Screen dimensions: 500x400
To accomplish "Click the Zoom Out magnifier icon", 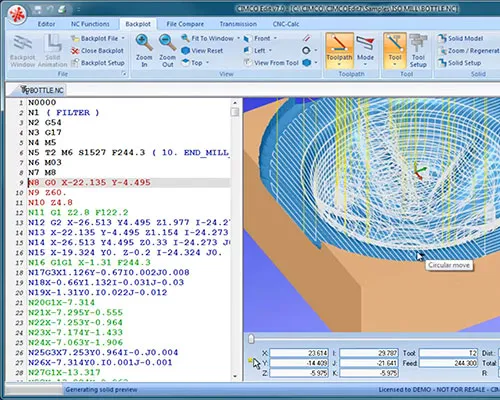I will click(x=167, y=43).
